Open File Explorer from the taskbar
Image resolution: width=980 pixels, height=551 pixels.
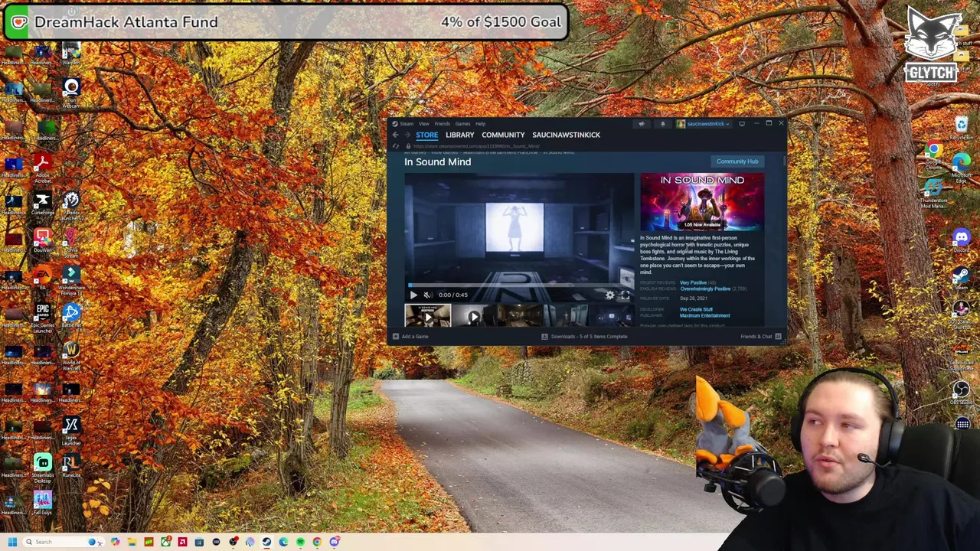(132, 542)
